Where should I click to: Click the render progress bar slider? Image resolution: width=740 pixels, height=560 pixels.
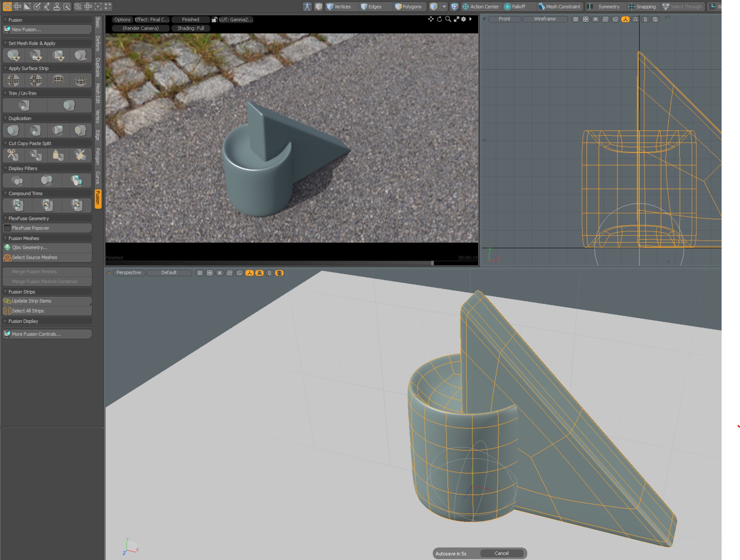pos(432,263)
